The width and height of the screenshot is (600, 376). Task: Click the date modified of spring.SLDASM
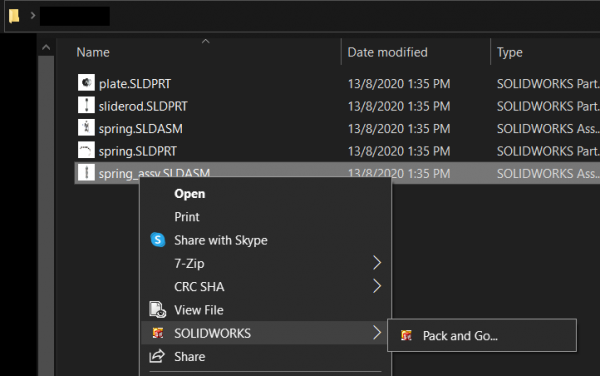click(x=399, y=129)
